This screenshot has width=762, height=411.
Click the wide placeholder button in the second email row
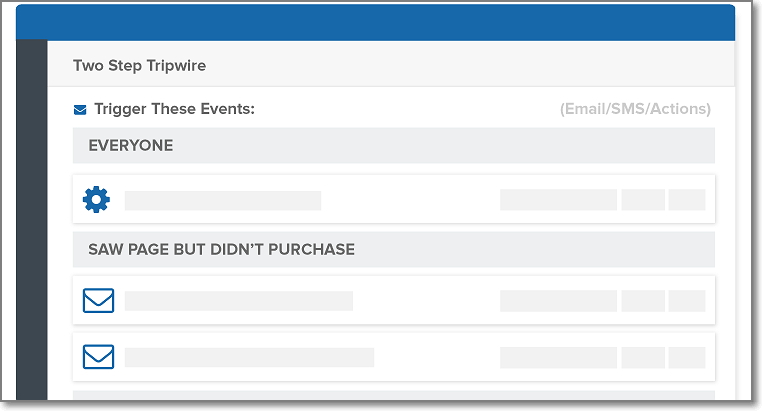pyautogui.click(x=558, y=358)
